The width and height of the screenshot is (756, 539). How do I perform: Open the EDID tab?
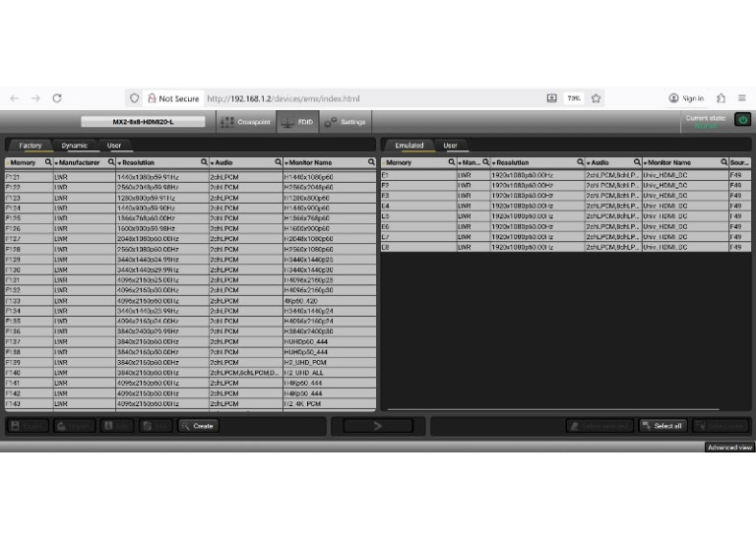297,122
